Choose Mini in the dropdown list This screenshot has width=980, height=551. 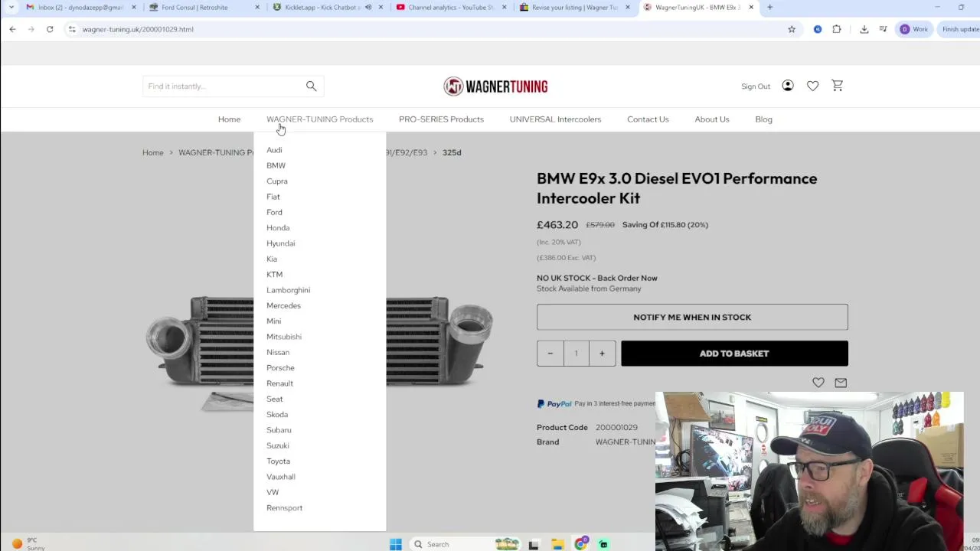(x=273, y=321)
